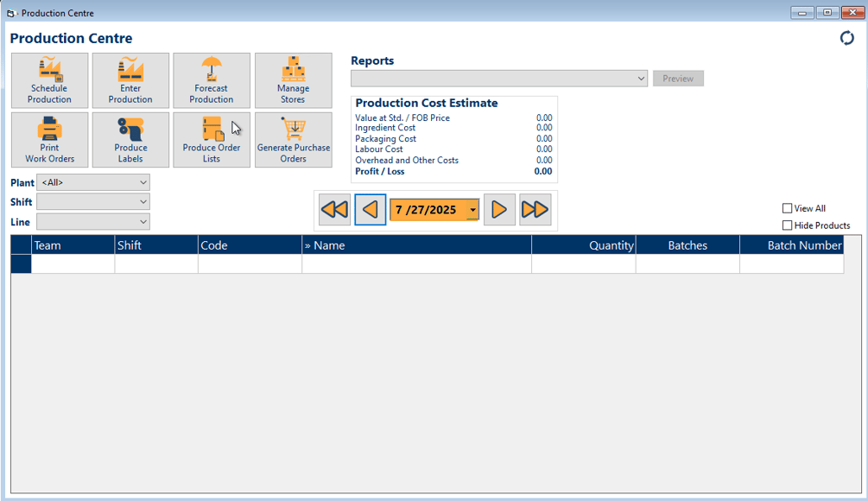Click Print Work Orders icon
The image size is (868, 501).
click(x=49, y=129)
